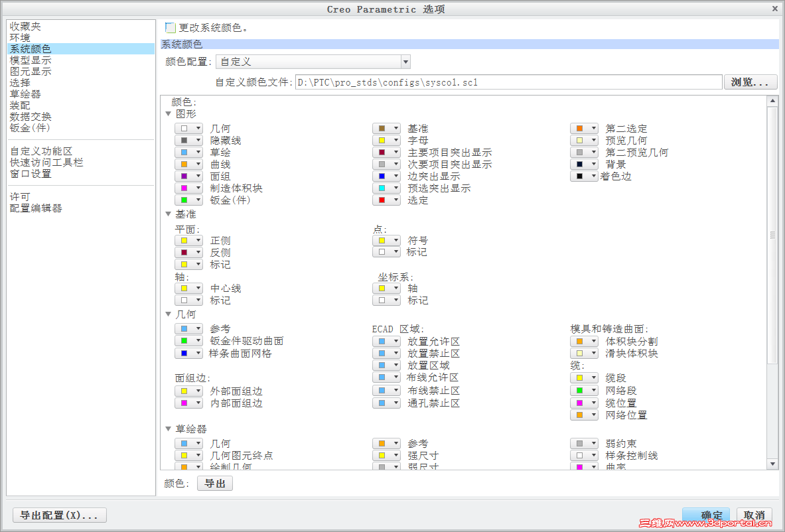Change the 选定 color swatch
This screenshot has height=532, width=785.
click(x=386, y=200)
